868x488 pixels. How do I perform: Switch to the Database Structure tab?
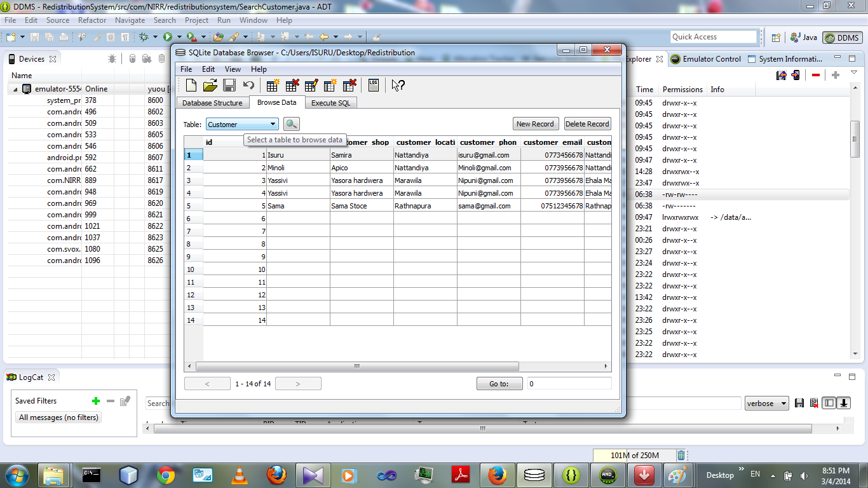(212, 103)
